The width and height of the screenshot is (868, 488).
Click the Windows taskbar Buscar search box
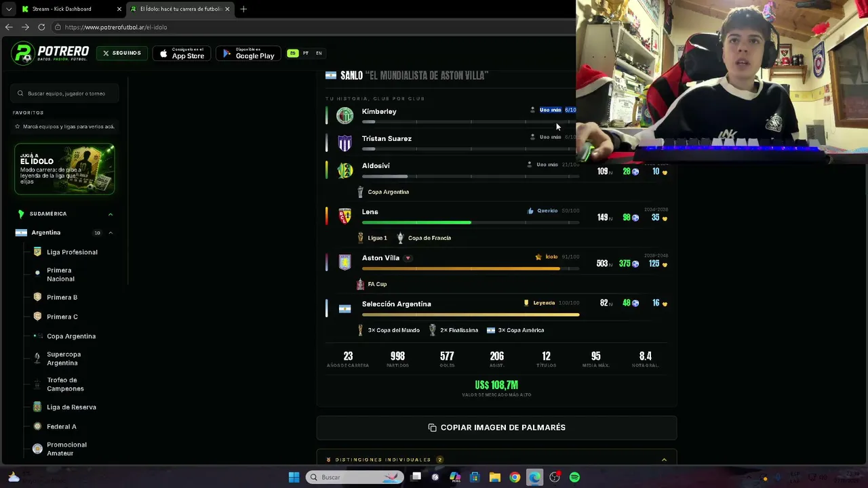pyautogui.click(x=354, y=477)
